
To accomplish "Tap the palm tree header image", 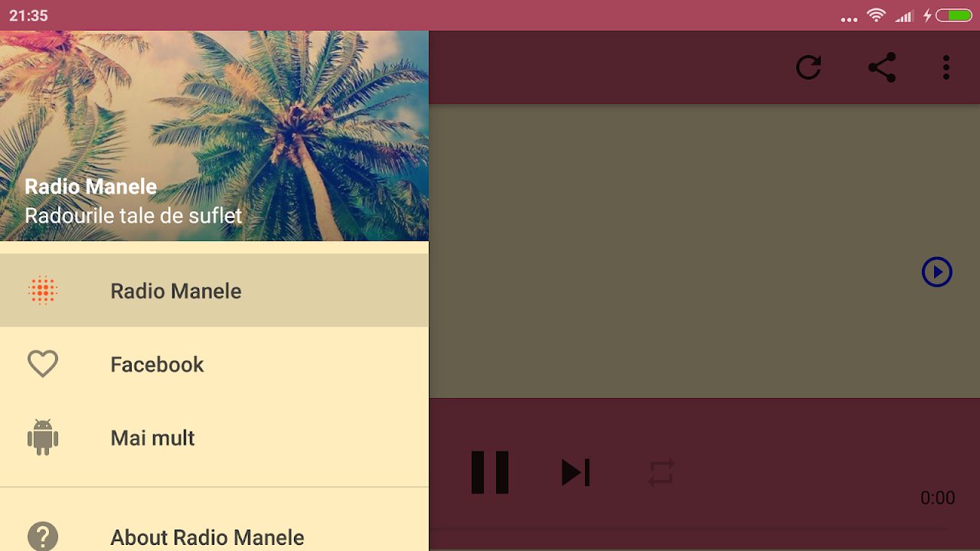I will click(x=214, y=136).
